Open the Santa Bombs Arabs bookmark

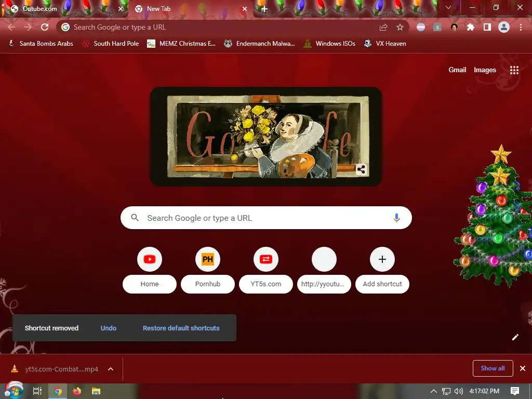click(41, 44)
